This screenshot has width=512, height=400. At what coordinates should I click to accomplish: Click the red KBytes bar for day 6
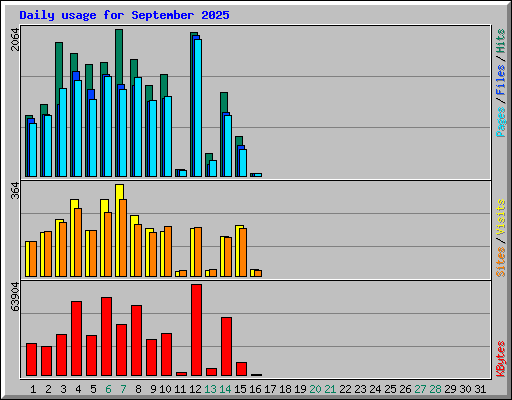106,337
